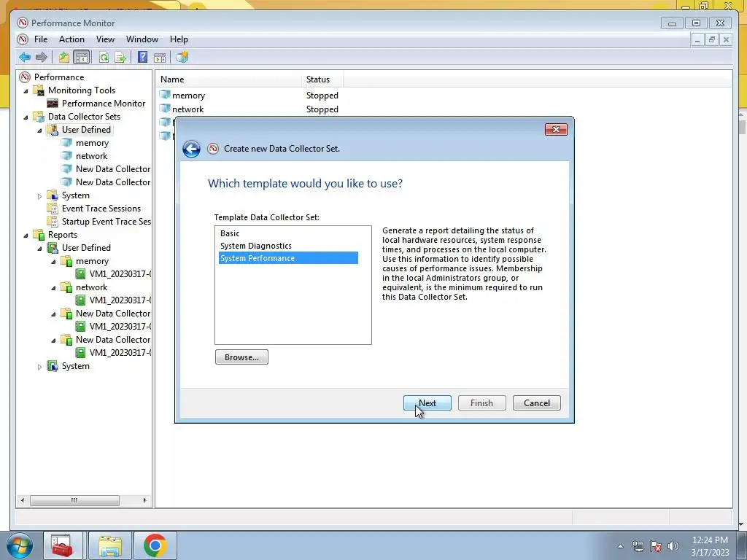The height and width of the screenshot is (560, 747).
Task: Open the Window menu
Action: tap(142, 39)
